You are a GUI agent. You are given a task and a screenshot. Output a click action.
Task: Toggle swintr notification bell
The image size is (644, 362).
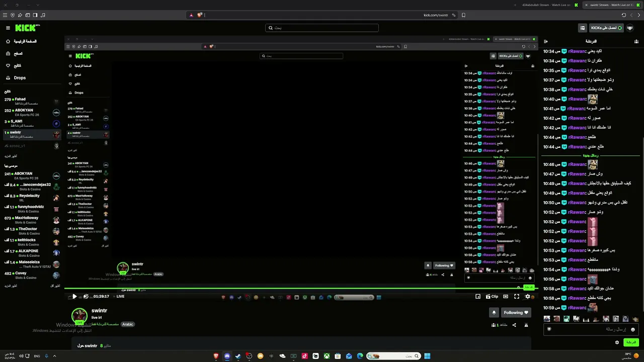tap(494, 313)
